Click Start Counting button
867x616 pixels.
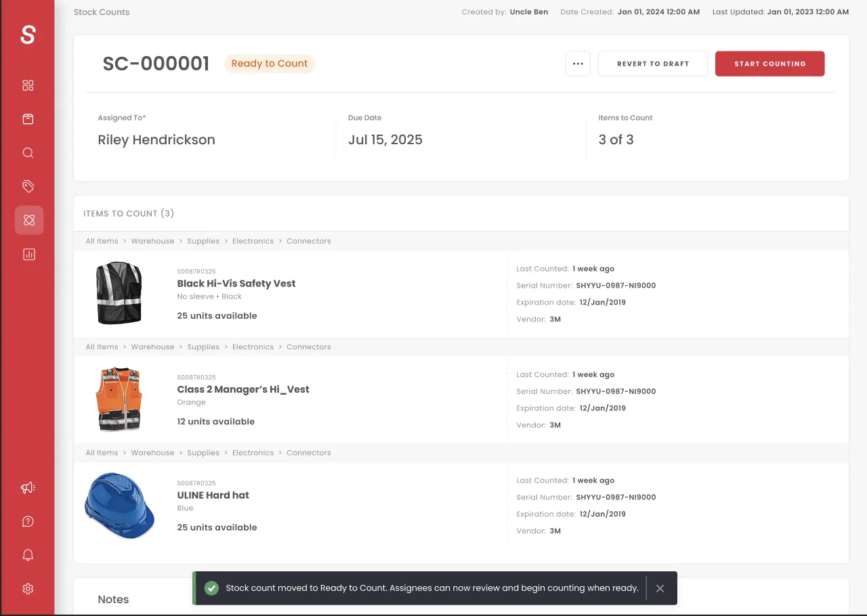click(770, 64)
